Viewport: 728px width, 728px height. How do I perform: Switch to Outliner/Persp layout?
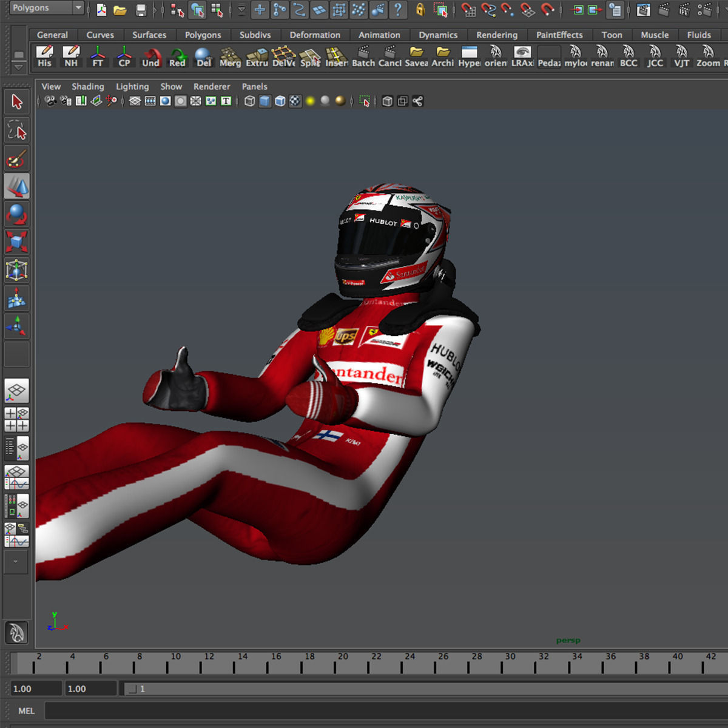point(16,448)
